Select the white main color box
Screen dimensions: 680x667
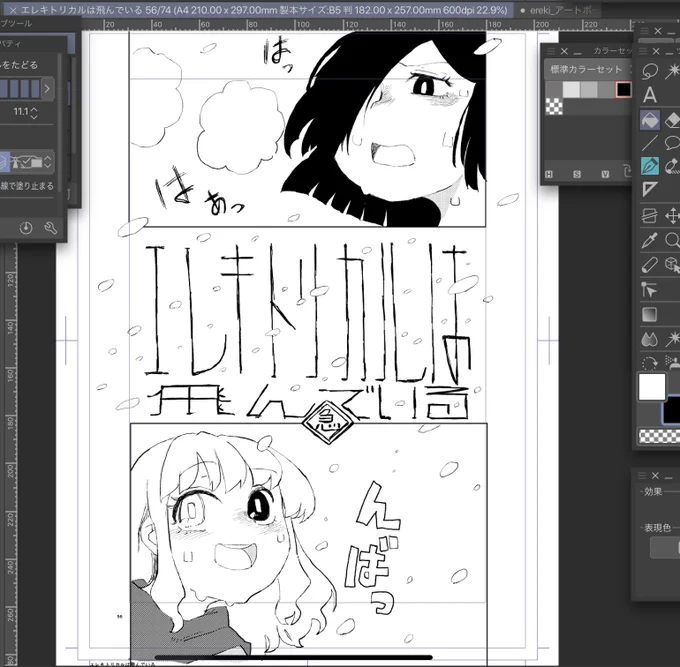coord(652,387)
